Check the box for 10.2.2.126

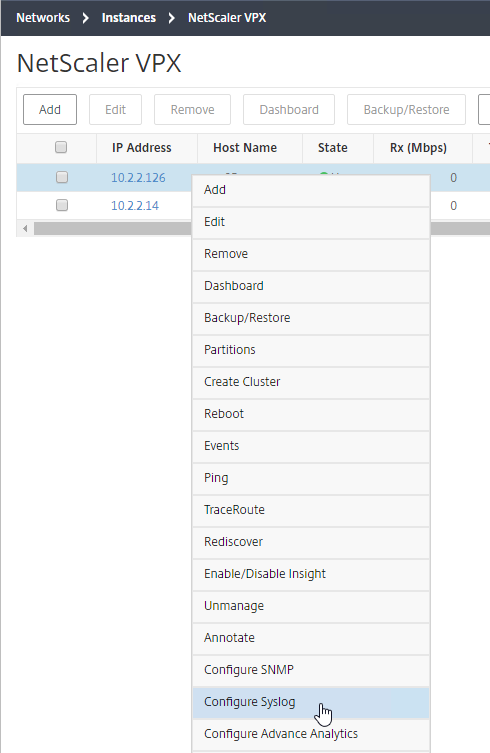click(61, 177)
